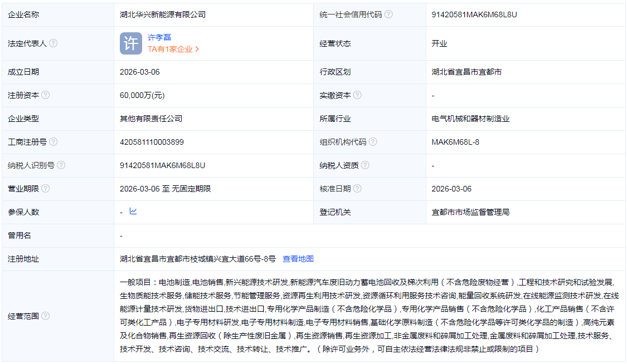The width and height of the screenshot is (627, 364).
Task: Open the 许孝磊 profile link
Action: (x=159, y=37)
